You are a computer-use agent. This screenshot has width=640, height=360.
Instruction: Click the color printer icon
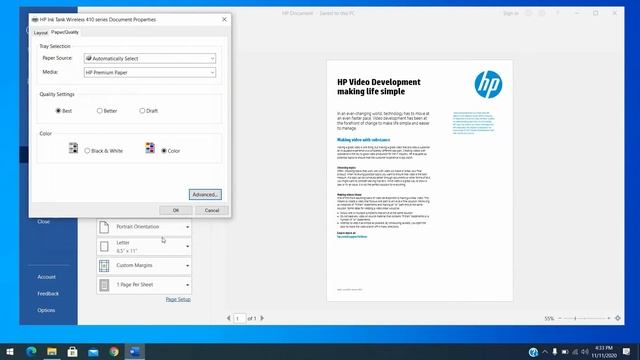tap(150, 148)
